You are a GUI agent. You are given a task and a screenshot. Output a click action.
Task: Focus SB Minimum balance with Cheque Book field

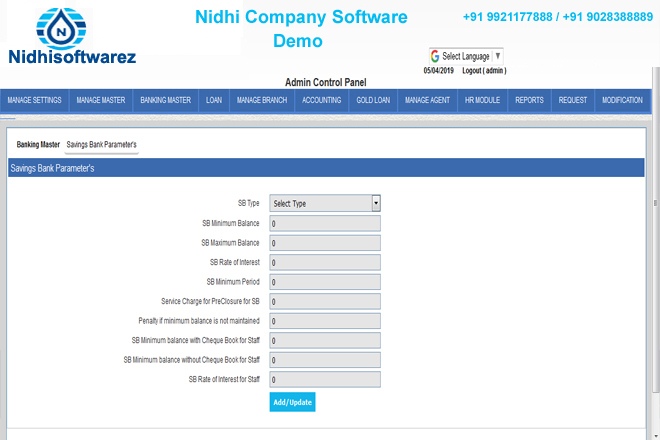(x=325, y=341)
